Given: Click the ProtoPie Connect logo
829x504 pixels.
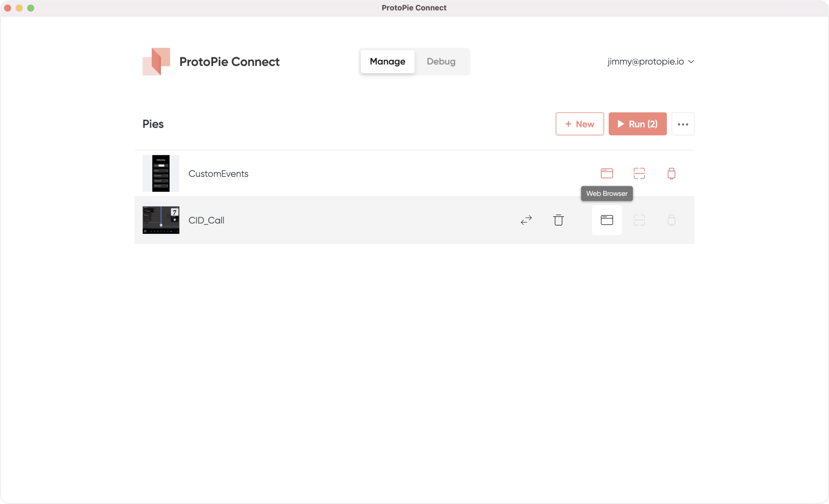Looking at the screenshot, I should coord(156,61).
